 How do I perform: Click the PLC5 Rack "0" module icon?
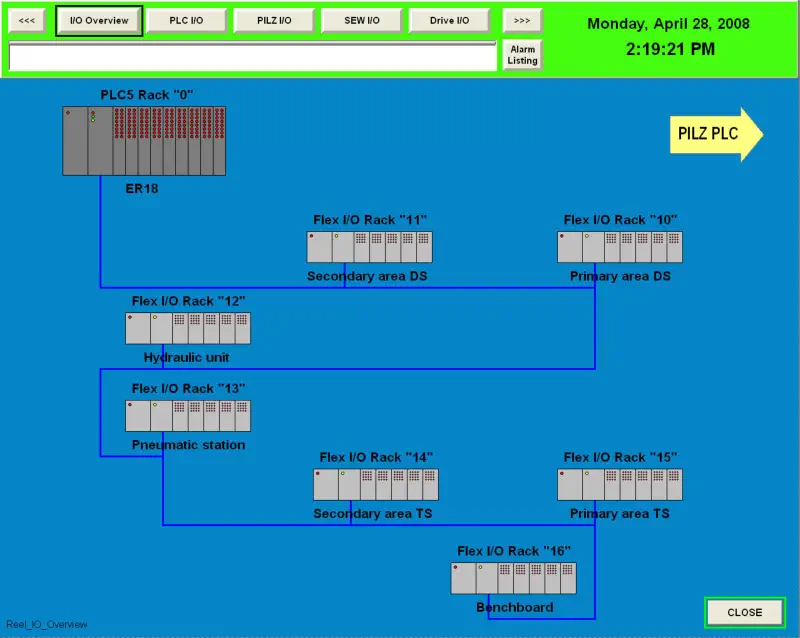tap(144, 140)
